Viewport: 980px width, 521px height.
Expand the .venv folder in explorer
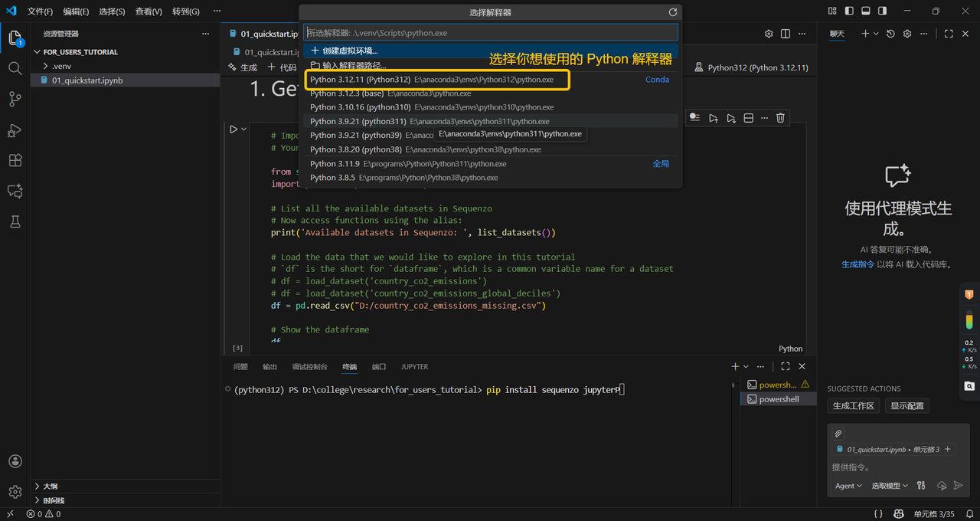pos(61,66)
